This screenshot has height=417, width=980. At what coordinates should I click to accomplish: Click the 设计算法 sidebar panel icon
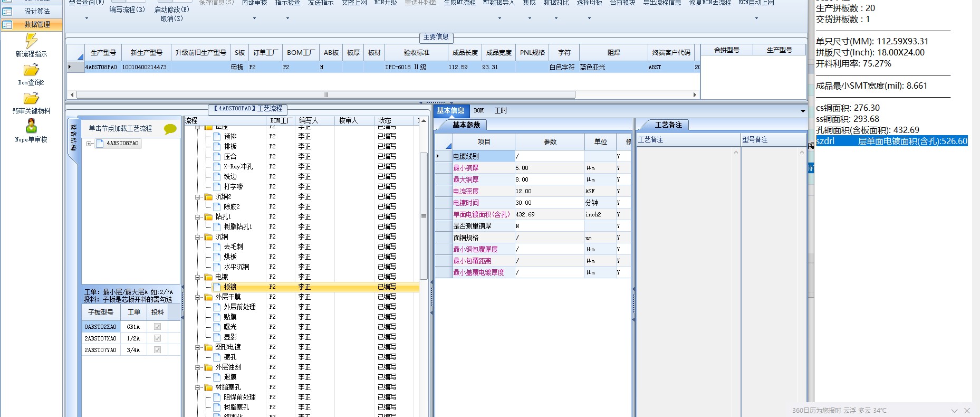(x=7, y=11)
